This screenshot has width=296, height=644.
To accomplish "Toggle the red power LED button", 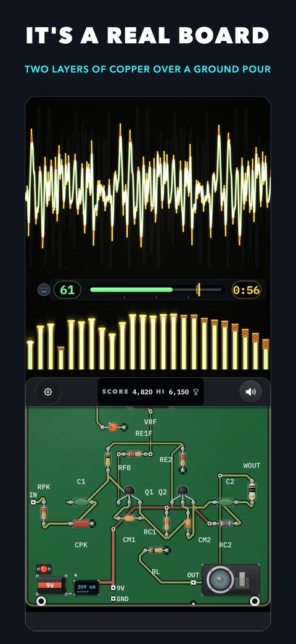I will 44,569.
